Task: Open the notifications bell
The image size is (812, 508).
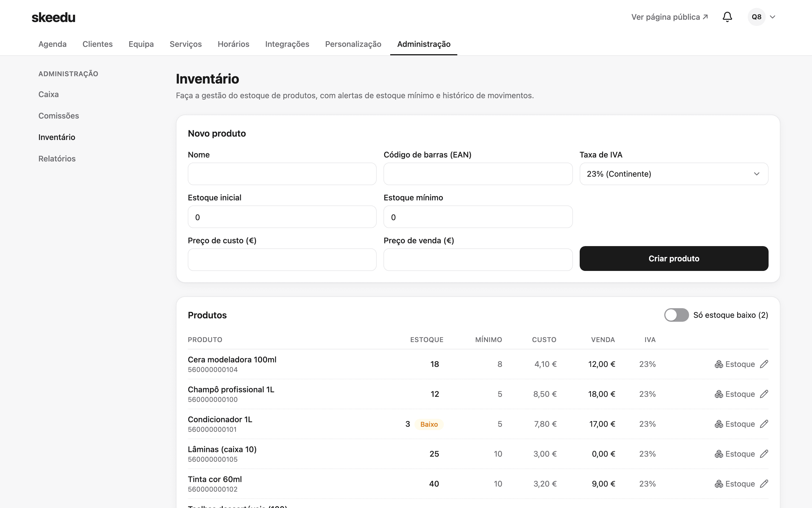Action: coord(727,17)
